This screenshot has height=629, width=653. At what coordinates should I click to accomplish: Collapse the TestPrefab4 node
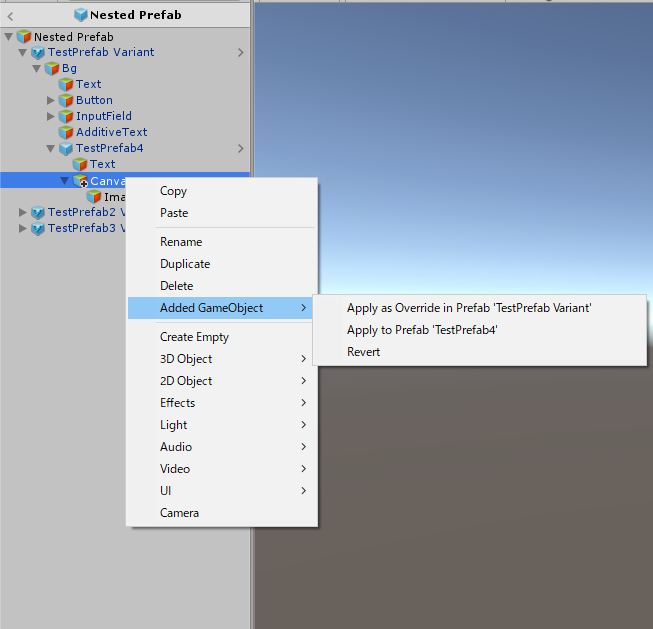(x=51, y=148)
